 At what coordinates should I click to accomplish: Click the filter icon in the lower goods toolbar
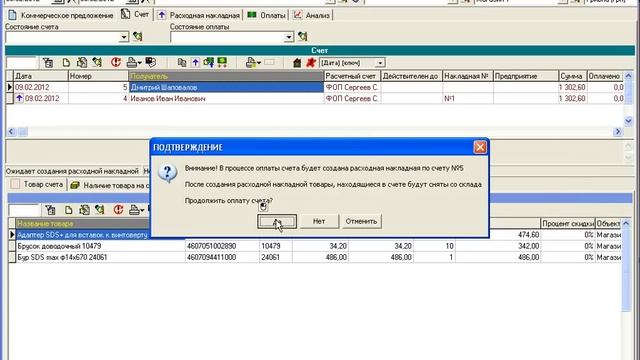coord(51,210)
